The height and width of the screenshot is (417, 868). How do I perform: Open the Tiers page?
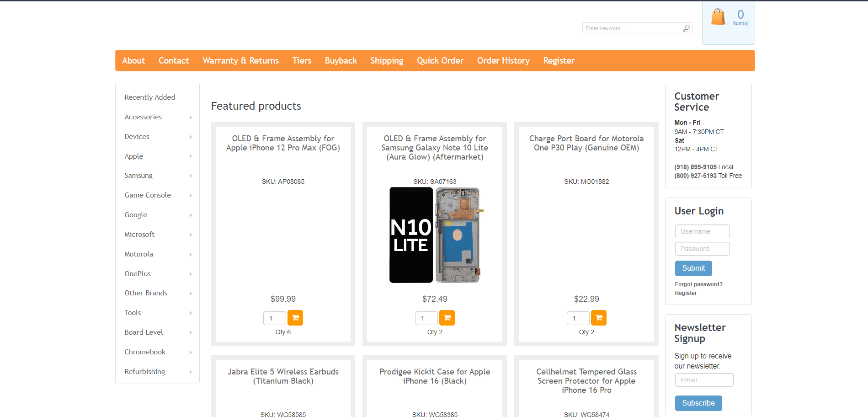[x=302, y=61]
